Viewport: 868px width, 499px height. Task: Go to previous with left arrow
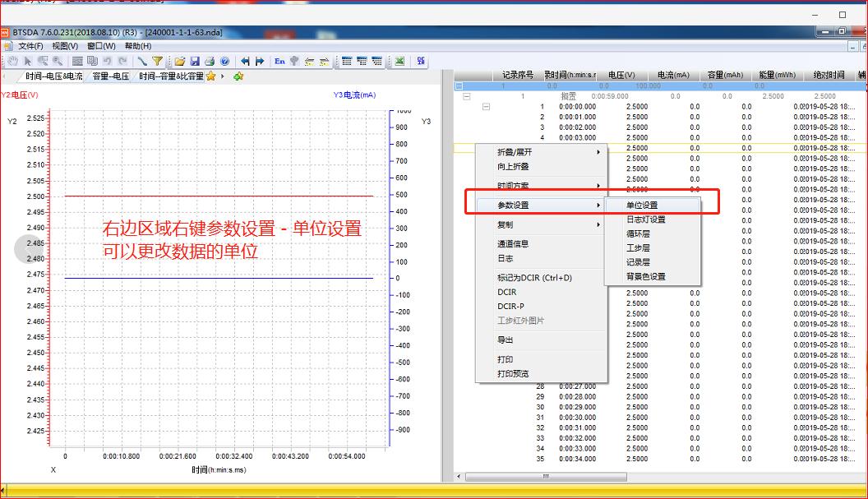tap(245, 61)
